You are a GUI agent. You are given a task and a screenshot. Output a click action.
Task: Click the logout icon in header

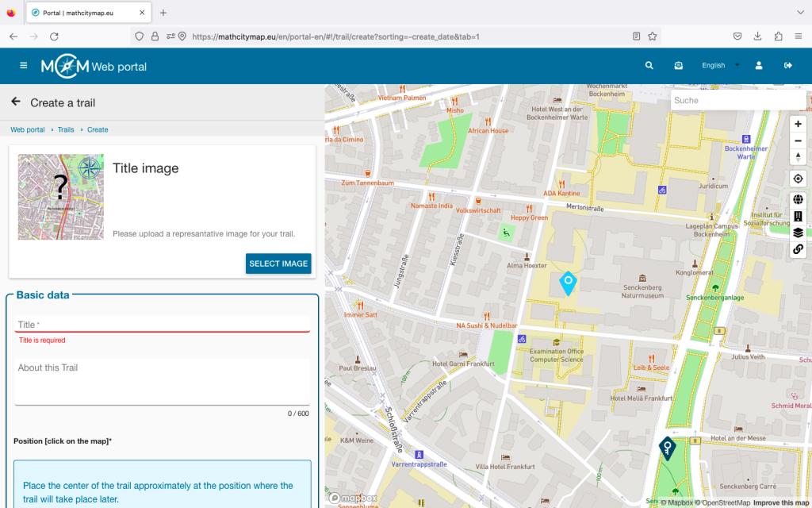tap(788, 66)
